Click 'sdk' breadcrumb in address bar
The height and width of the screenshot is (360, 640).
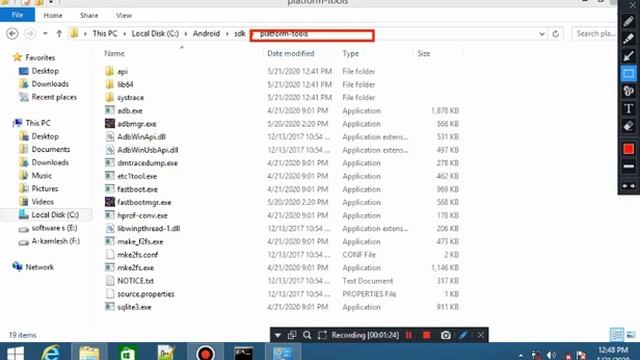240,33
